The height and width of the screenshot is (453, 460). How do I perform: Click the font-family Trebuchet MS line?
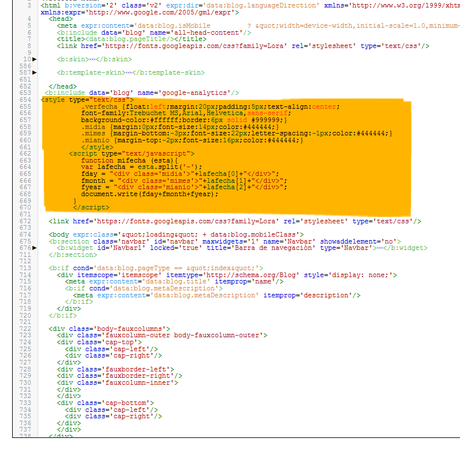pos(186,113)
